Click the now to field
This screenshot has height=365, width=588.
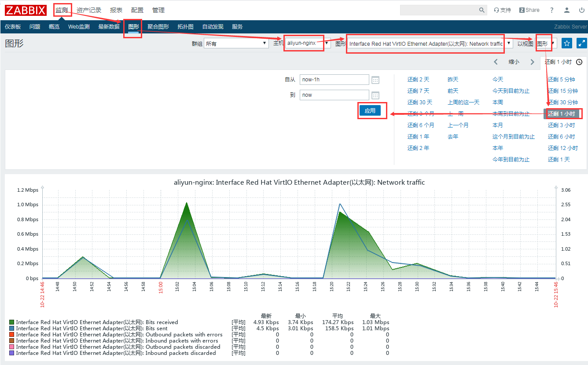pos(334,95)
